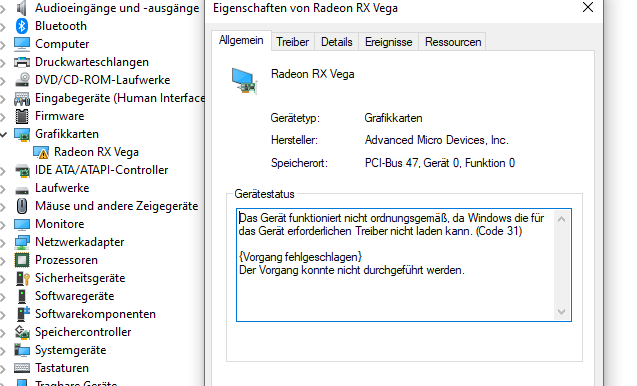The height and width of the screenshot is (386, 637).
Task: Expand the Audioeingänge und -ausgänge node
Action: [x=3, y=9]
